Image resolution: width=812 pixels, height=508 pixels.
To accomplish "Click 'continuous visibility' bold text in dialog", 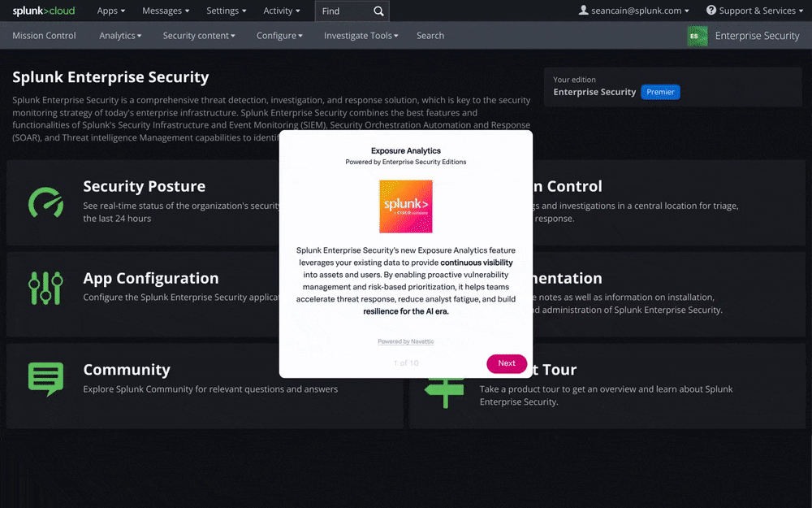I will point(477,263).
